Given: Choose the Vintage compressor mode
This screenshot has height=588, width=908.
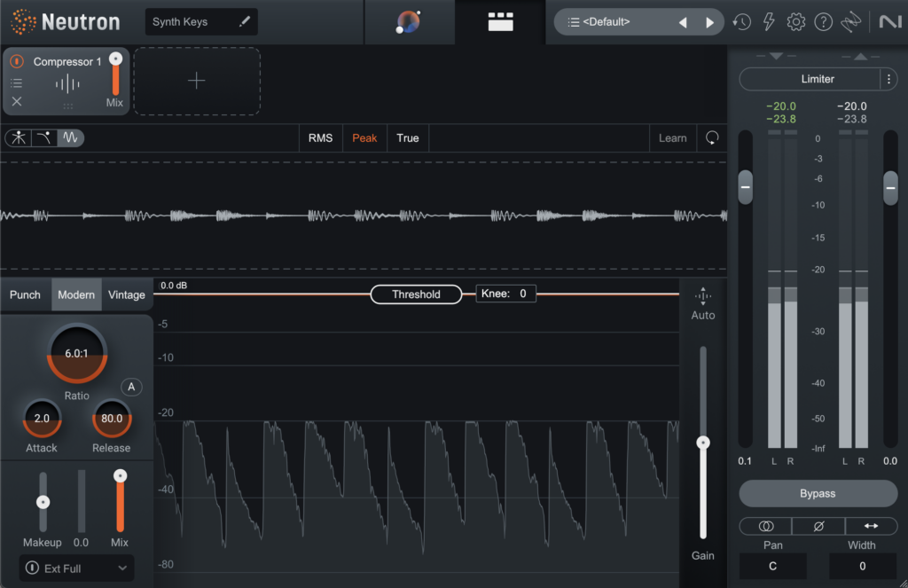Looking at the screenshot, I should click(127, 294).
